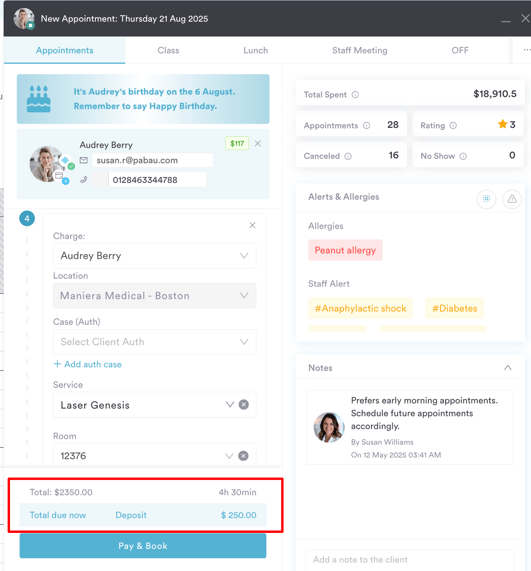Click the $117 green balance badge
Viewport: 531px width, 571px height.
237,143
